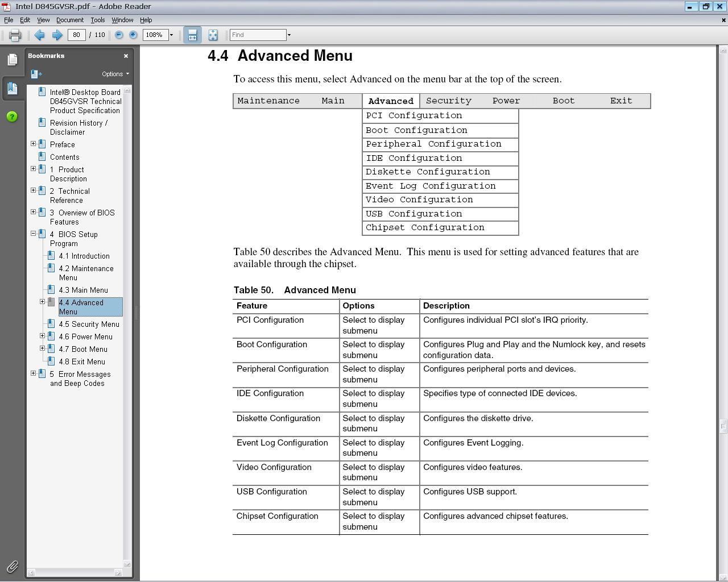Image resolution: width=728 pixels, height=582 pixels.
Task: Click the 4.1 Introduction bookmark icon
Action: pyautogui.click(x=51, y=255)
